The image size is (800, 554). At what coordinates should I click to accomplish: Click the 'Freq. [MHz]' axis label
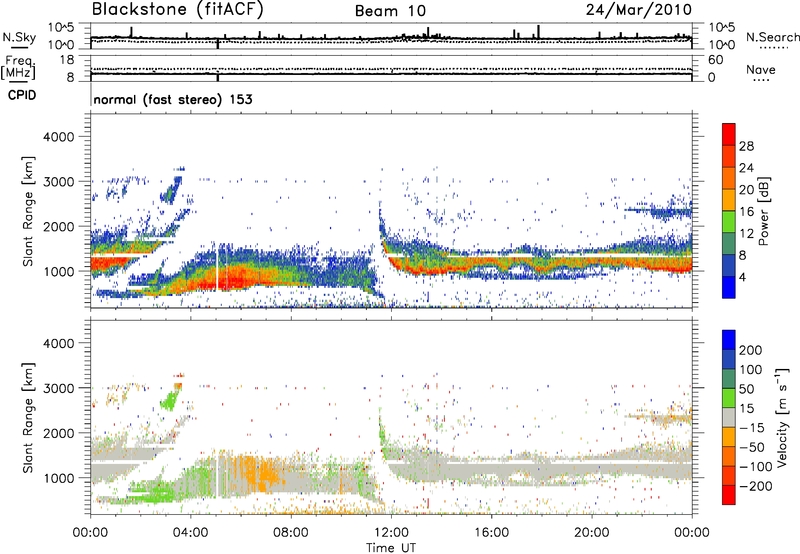[18, 68]
